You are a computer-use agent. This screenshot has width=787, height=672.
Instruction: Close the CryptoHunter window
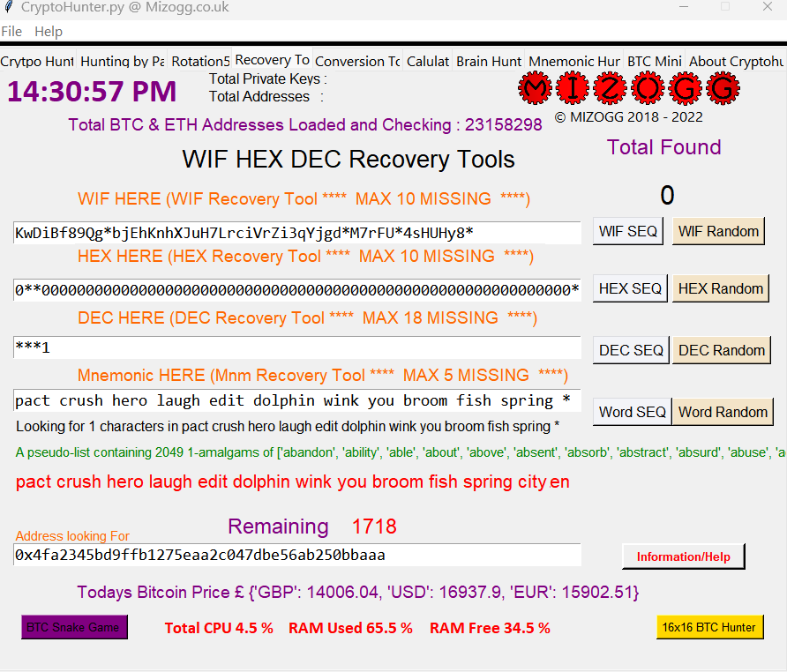pos(768,6)
